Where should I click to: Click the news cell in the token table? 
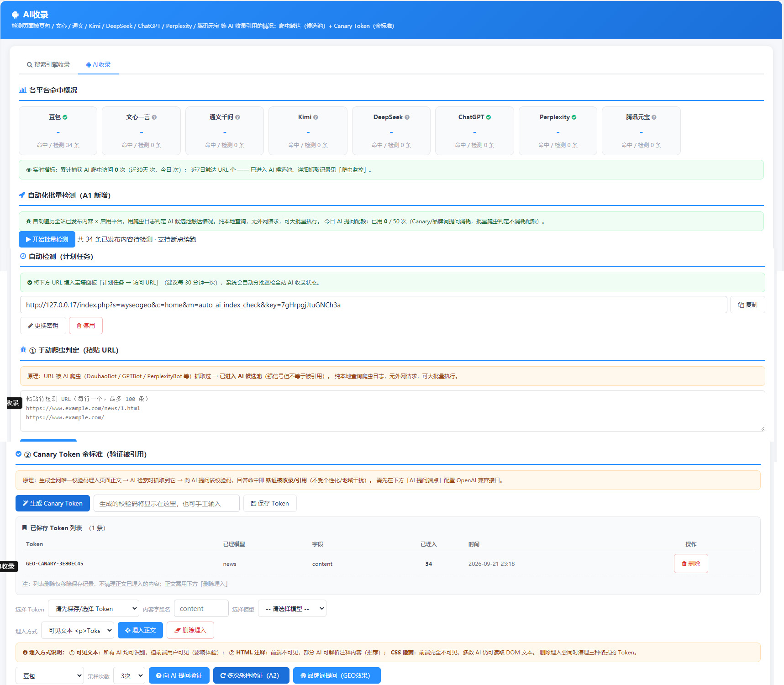230,564
